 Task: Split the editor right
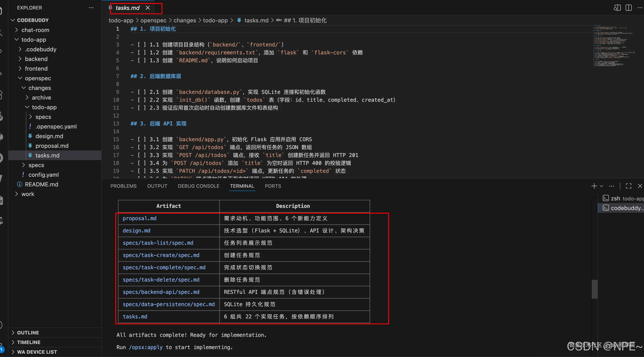coord(628,8)
